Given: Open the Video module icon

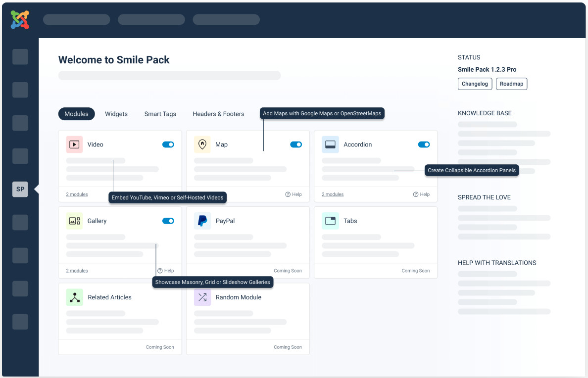Looking at the screenshot, I should [x=74, y=144].
